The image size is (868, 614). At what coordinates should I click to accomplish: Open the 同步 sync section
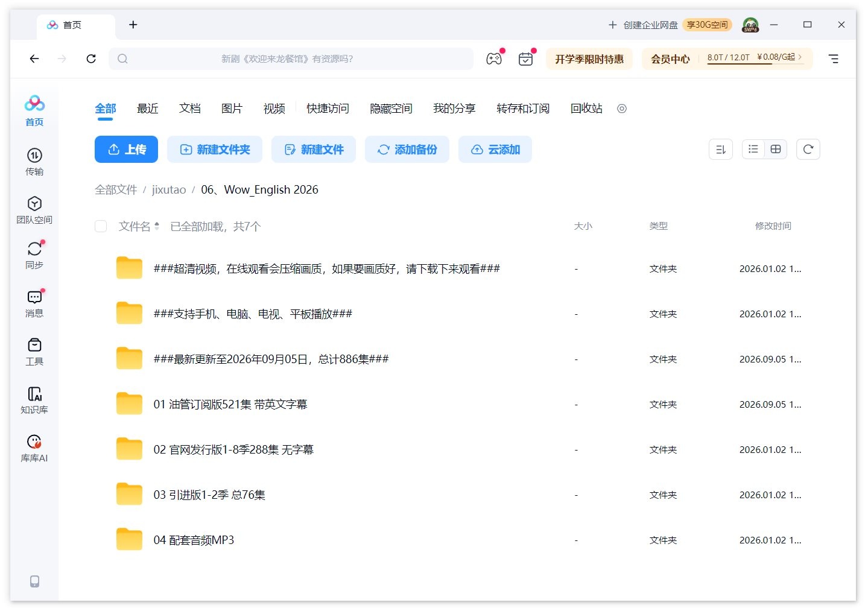(x=34, y=255)
